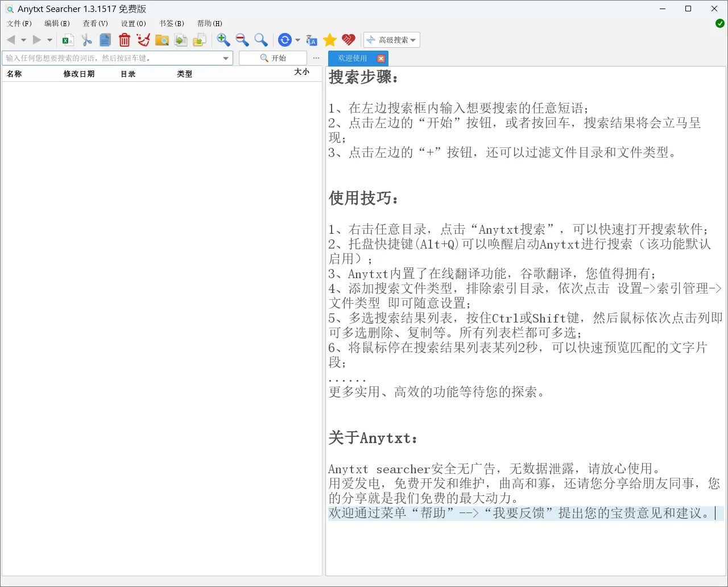Open the 书签(B) menu

pyautogui.click(x=171, y=23)
